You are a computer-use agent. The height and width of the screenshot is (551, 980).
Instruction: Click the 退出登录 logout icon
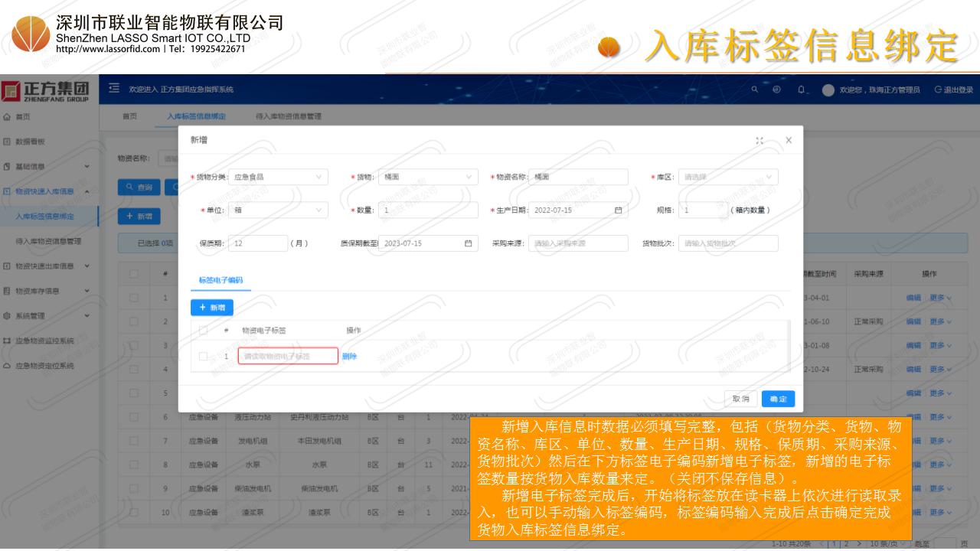click(x=939, y=90)
